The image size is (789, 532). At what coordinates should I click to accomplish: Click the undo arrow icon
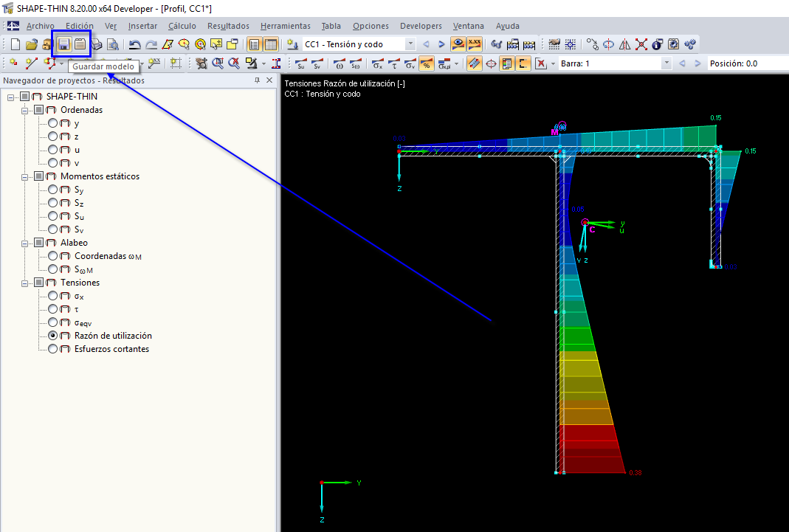click(134, 44)
